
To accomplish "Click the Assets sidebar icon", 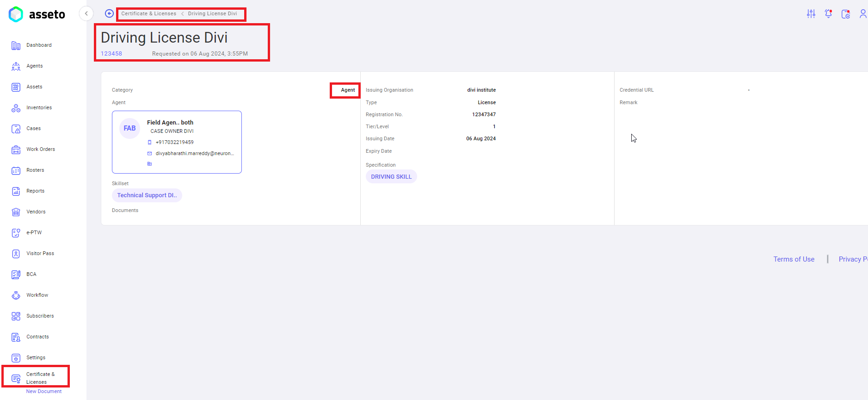I will click(16, 87).
